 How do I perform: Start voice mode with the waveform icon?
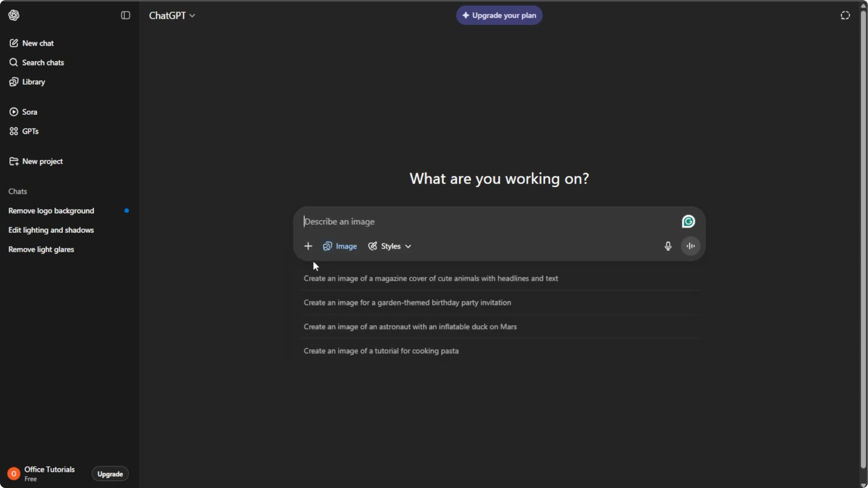click(690, 246)
